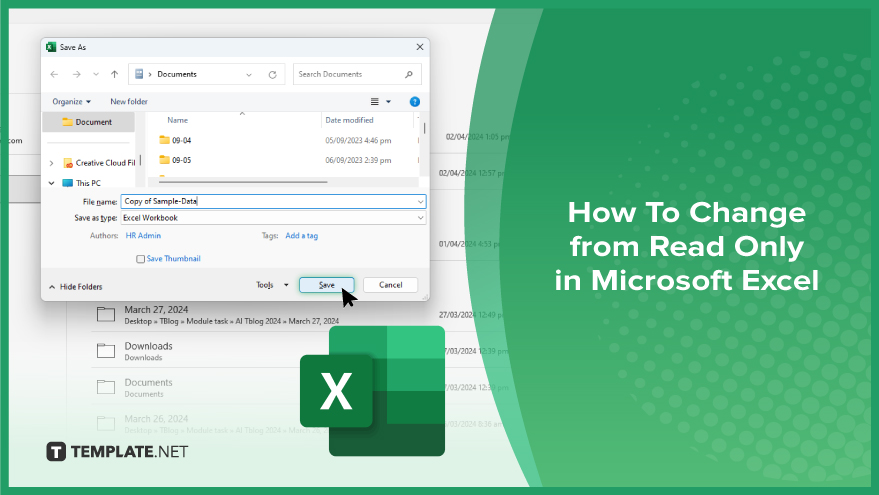The image size is (879, 495).
Task: Go up one folder level arrow
Action: coord(114,74)
